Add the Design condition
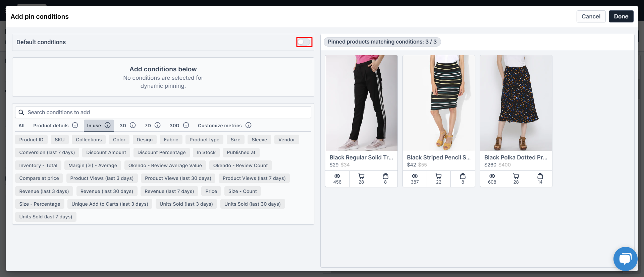644x277 pixels. [x=145, y=140]
